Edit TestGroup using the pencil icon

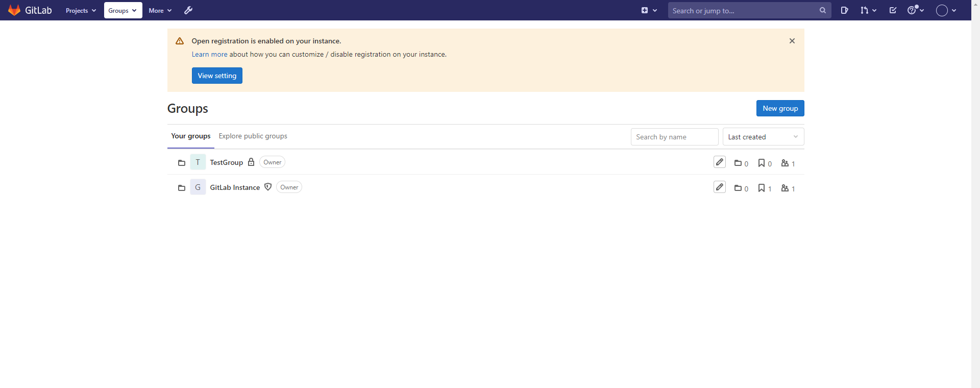(x=720, y=162)
